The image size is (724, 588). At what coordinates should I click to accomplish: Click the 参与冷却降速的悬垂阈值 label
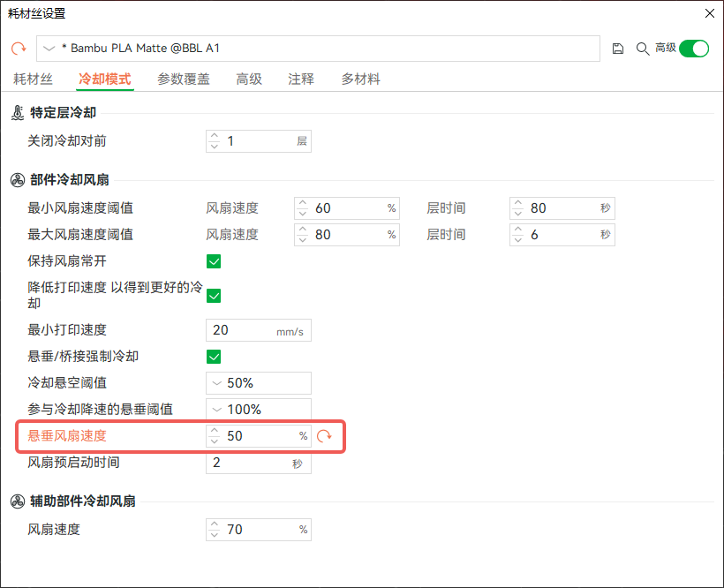pos(100,410)
